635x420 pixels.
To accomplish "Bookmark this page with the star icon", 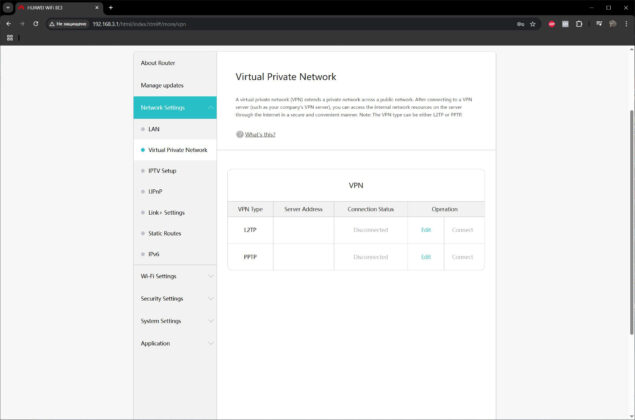I will [x=533, y=24].
